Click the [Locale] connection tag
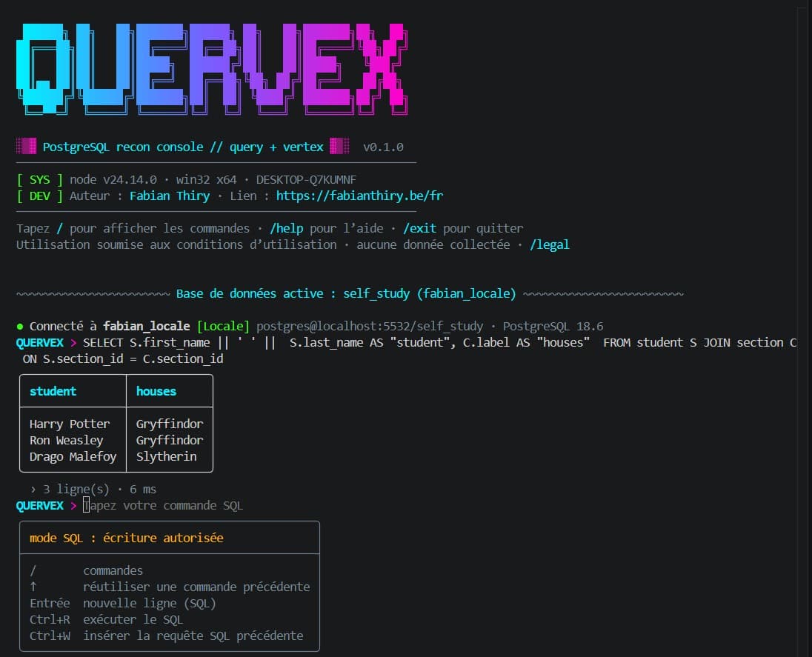The width and height of the screenshot is (812, 657). coord(223,326)
